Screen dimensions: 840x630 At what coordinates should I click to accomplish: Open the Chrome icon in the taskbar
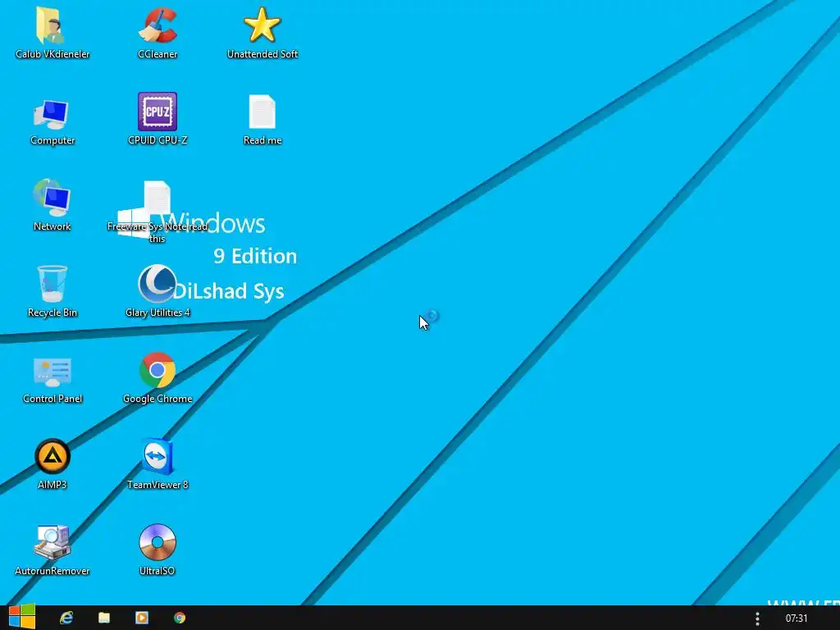click(x=180, y=618)
